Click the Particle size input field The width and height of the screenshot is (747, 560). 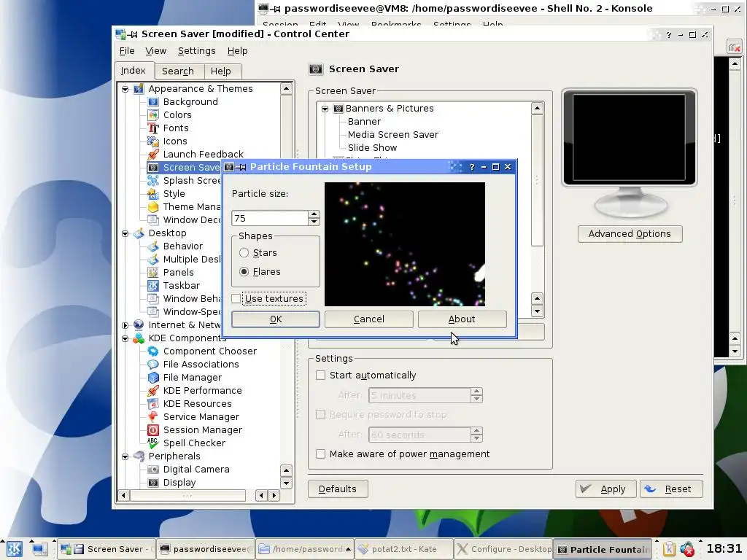coord(270,218)
